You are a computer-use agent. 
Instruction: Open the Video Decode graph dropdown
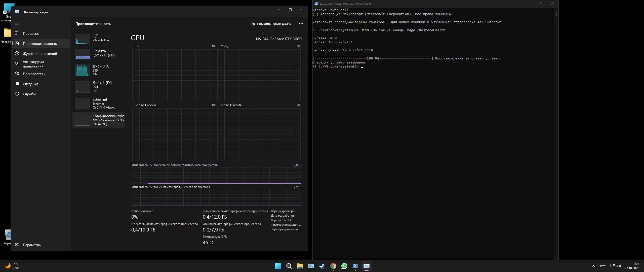pos(230,105)
